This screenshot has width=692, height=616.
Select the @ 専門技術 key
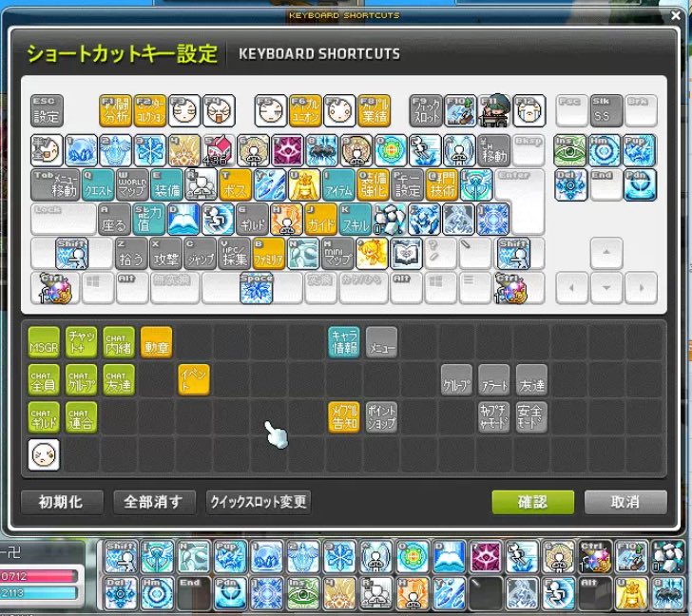442,184
